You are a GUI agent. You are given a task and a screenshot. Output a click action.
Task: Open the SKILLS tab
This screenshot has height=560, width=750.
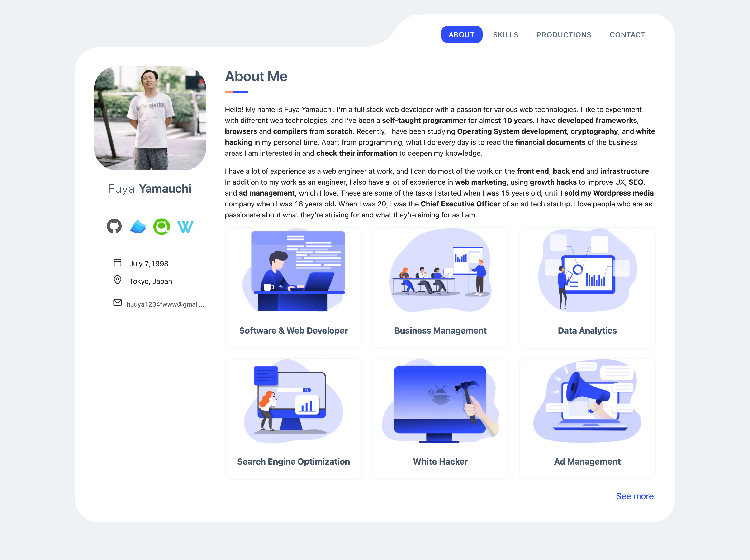(x=506, y=35)
